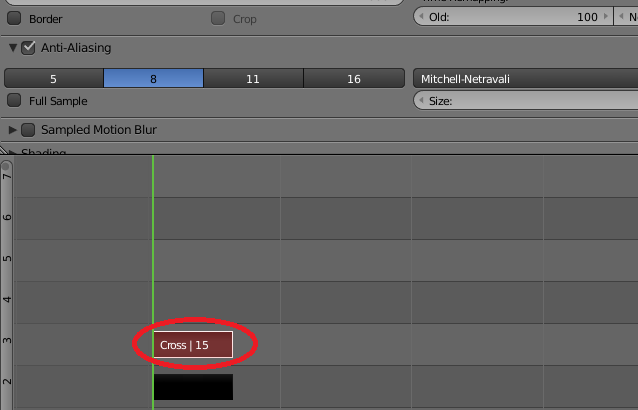Image resolution: width=638 pixels, height=410 pixels.
Task: Expand the partially hidden Shading panel
Action: (13, 153)
